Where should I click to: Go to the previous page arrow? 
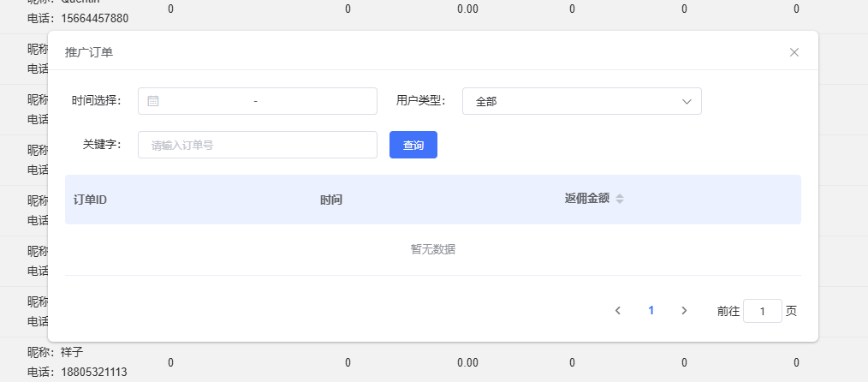(x=617, y=311)
